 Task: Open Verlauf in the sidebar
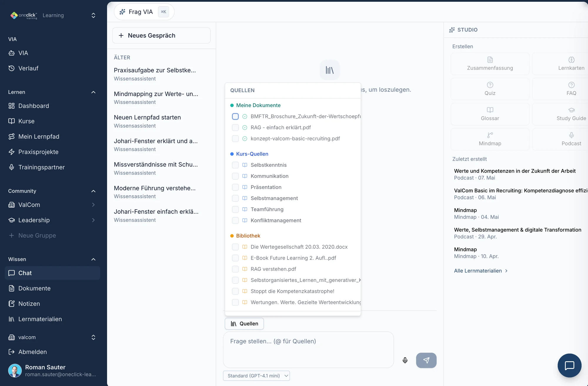pos(52,68)
